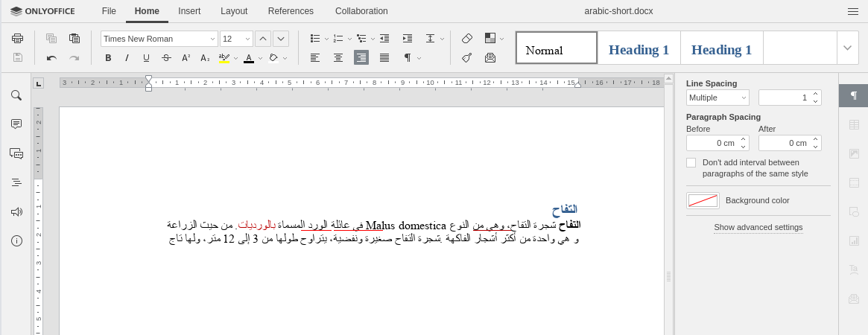The image size is (868, 335).
Task: Open the File tab
Action: click(x=109, y=11)
